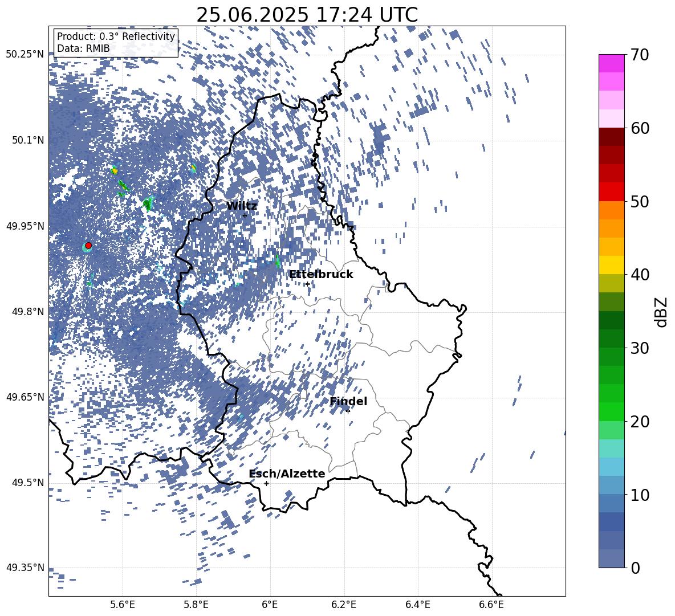Screen dimensions: 675x616
Task: Click the 49.8°N latitude label
Action: tap(27, 312)
